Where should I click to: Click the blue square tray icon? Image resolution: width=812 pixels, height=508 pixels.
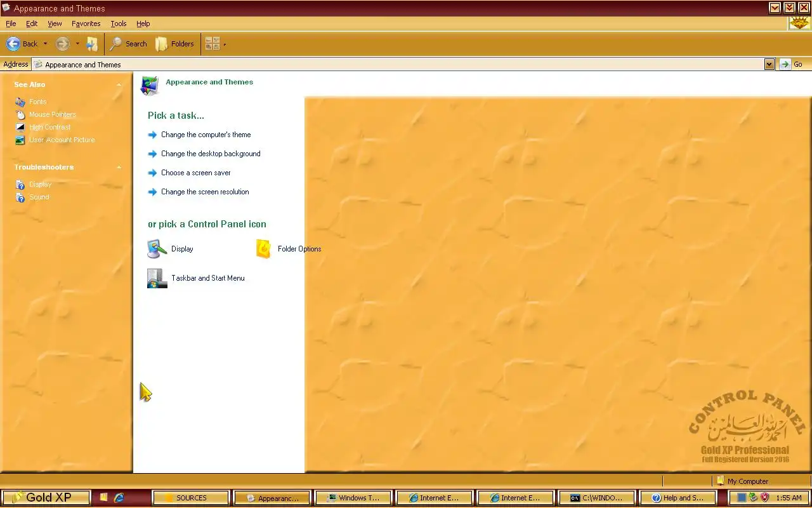click(x=741, y=497)
